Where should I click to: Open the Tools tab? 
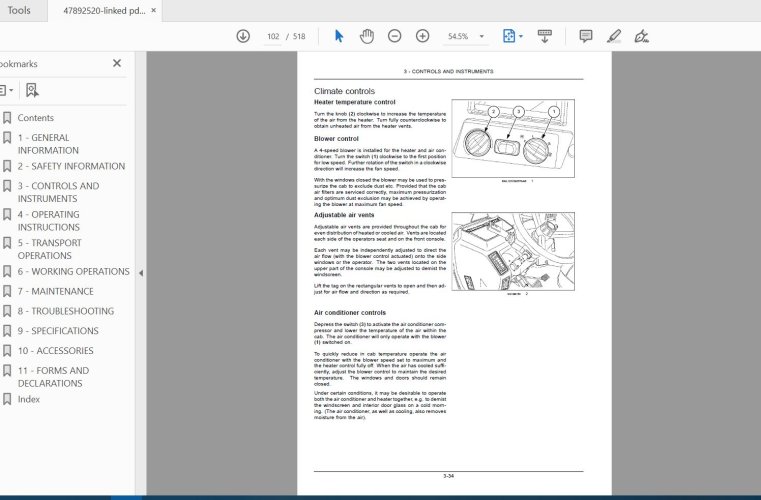tap(19, 10)
